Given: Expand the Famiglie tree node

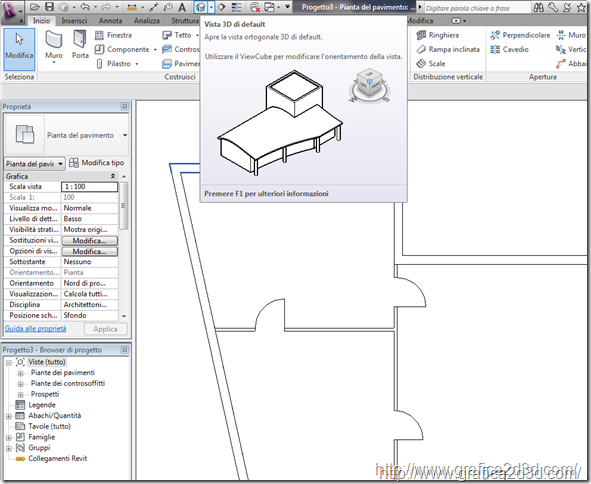Looking at the screenshot, I should 9,438.
